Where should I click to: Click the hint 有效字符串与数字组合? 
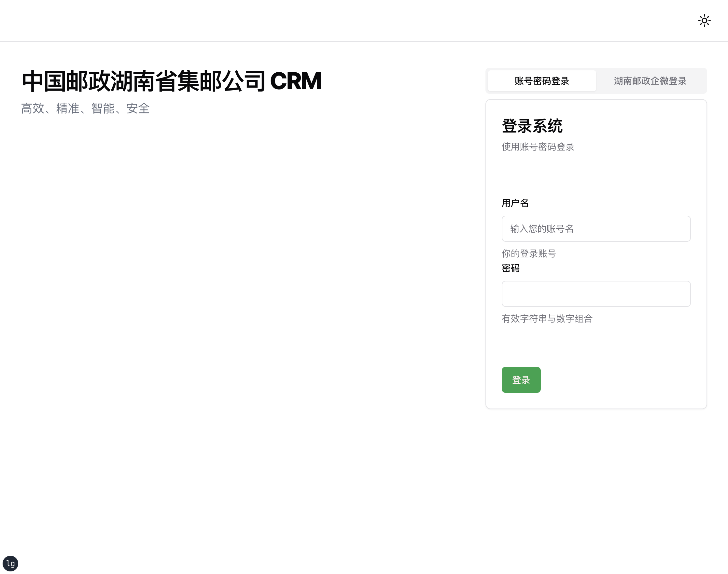[x=547, y=319]
